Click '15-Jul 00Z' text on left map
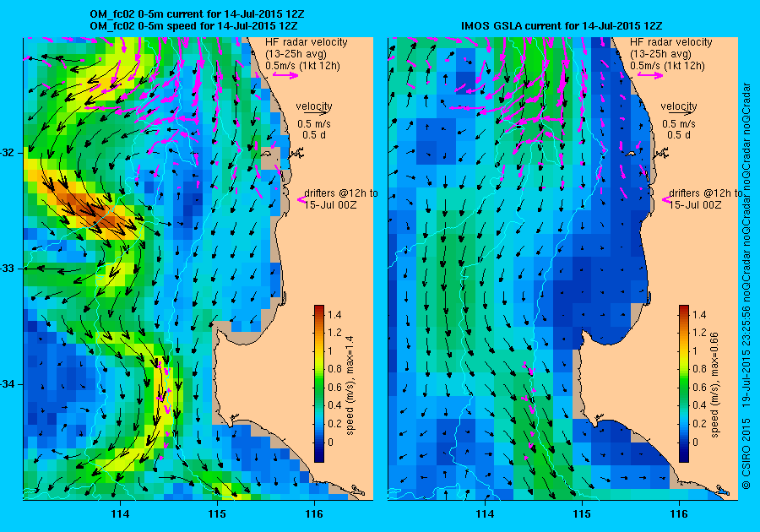 [330, 204]
